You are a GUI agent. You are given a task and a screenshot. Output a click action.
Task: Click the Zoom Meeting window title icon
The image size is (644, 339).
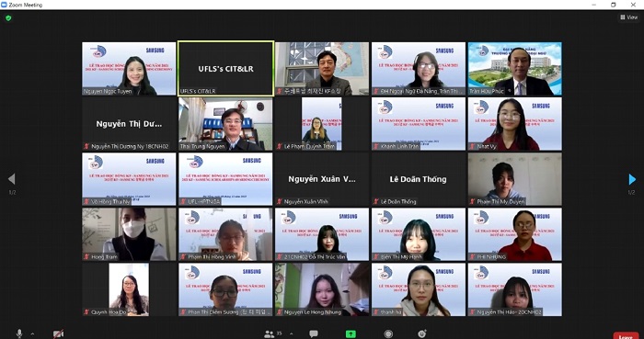pyautogui.click(x=4, y=5)
